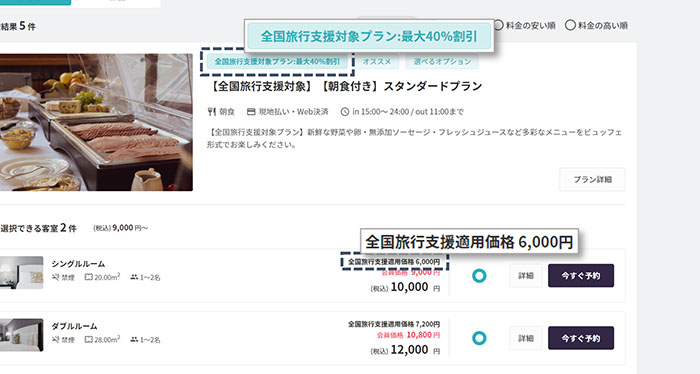Click the single room guest capacity icon

(134, 277)
